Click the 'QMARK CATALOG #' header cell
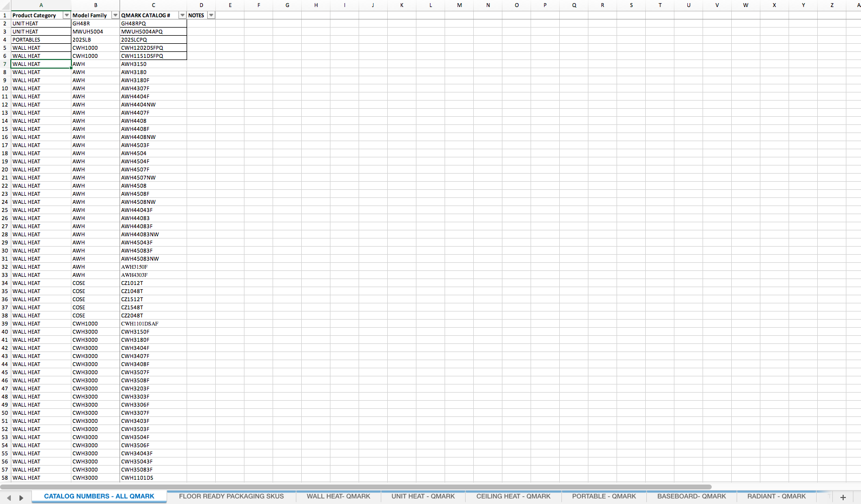The image size is (861, 504). [x=154, y=15]
